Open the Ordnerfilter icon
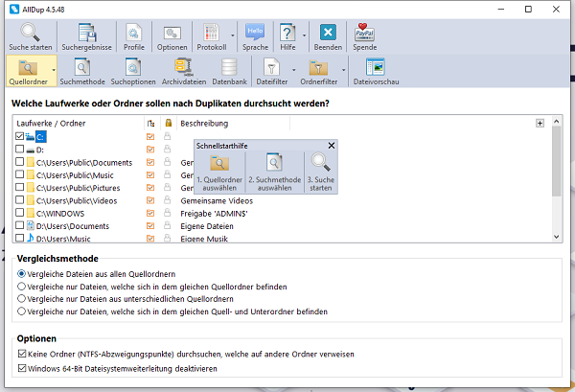The width and height of the screenshot is (575, 392). [x=318, y=67]
